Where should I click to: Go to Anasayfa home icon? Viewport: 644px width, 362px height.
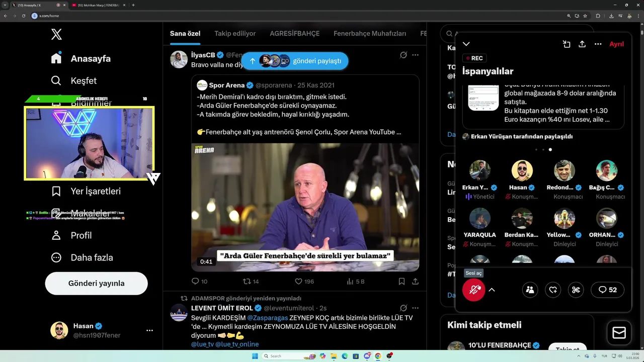[x=56, y=58]
